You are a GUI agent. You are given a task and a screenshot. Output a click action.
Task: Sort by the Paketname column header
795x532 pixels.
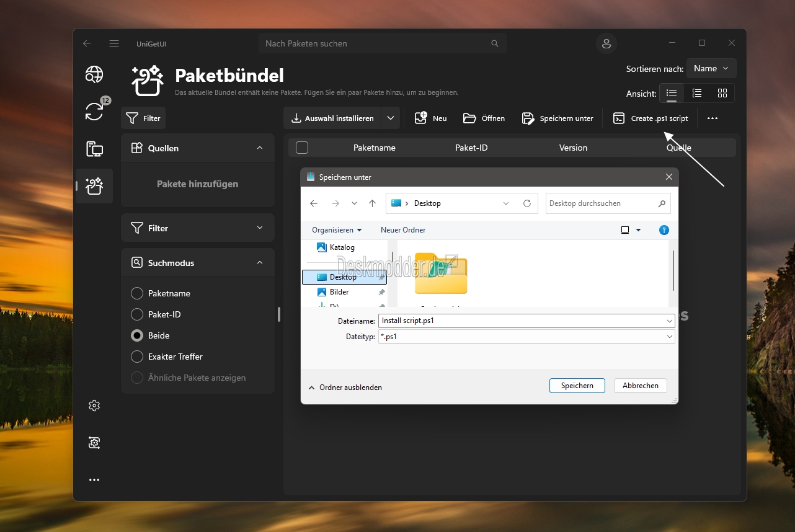375,148
